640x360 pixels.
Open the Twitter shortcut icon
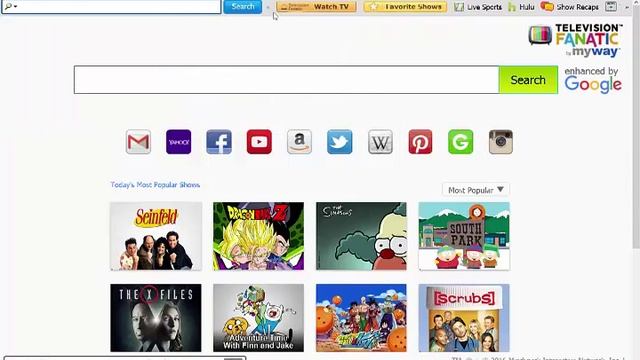click(x=340, y=142)
